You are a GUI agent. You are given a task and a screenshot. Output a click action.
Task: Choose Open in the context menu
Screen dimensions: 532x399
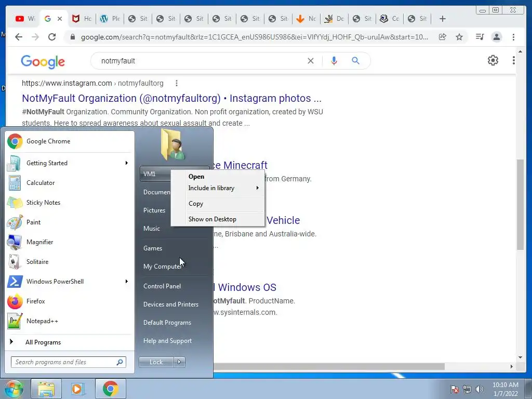pos(218,177)
